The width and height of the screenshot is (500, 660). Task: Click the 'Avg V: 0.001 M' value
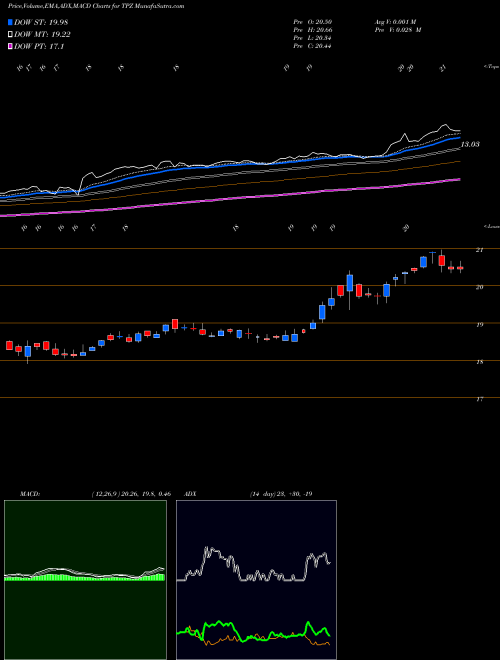(395, 22)
